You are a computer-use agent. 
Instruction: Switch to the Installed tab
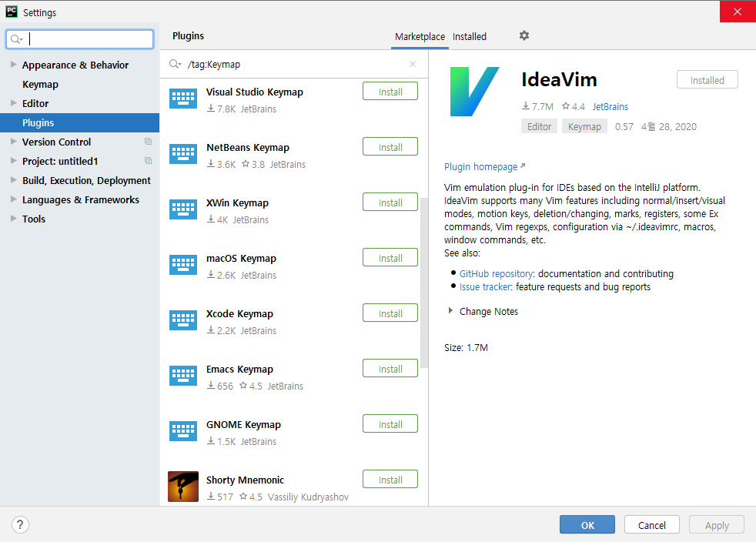pyautogui.click(x=469, y=37)
